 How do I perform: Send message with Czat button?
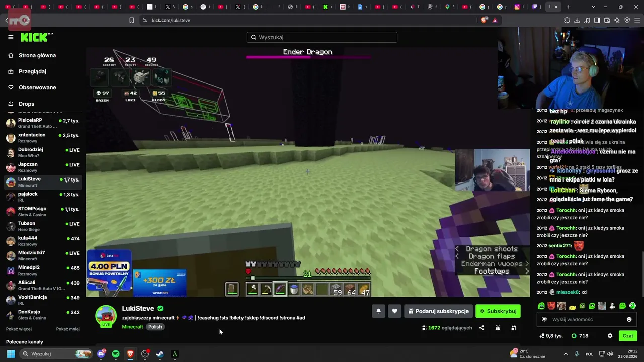pyautogui.click(x=628, y=336)
